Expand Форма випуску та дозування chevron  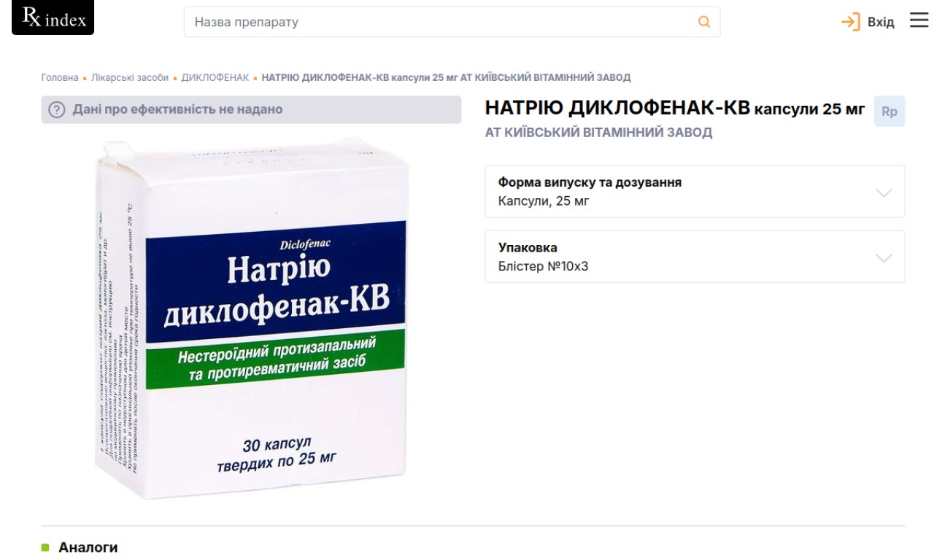884,192
